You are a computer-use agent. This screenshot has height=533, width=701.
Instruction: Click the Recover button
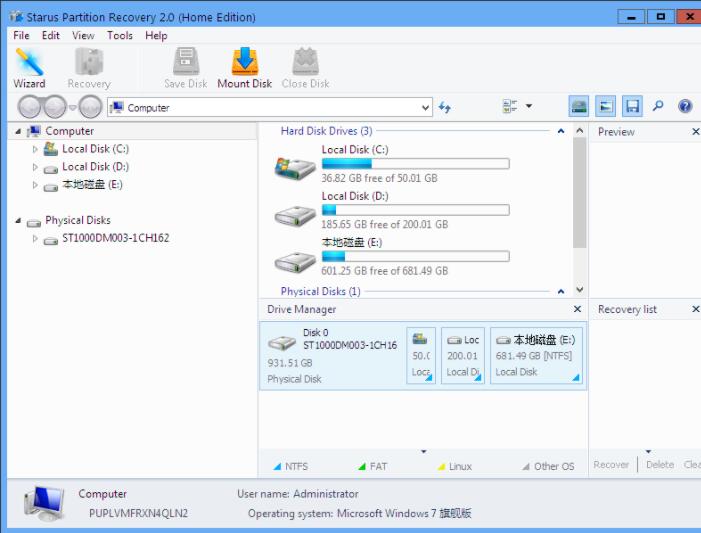(x=611, y=465)
